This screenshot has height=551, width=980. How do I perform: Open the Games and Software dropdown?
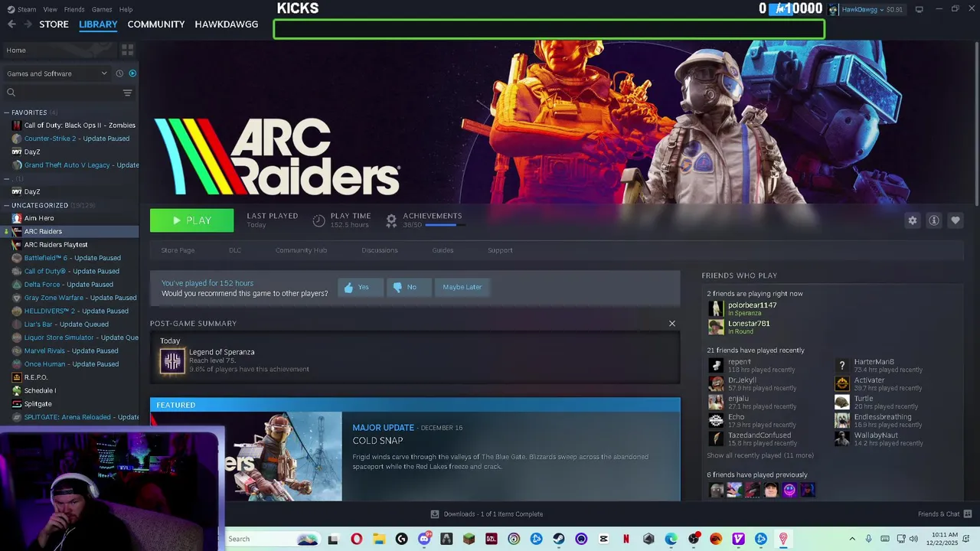pos(57,73)
